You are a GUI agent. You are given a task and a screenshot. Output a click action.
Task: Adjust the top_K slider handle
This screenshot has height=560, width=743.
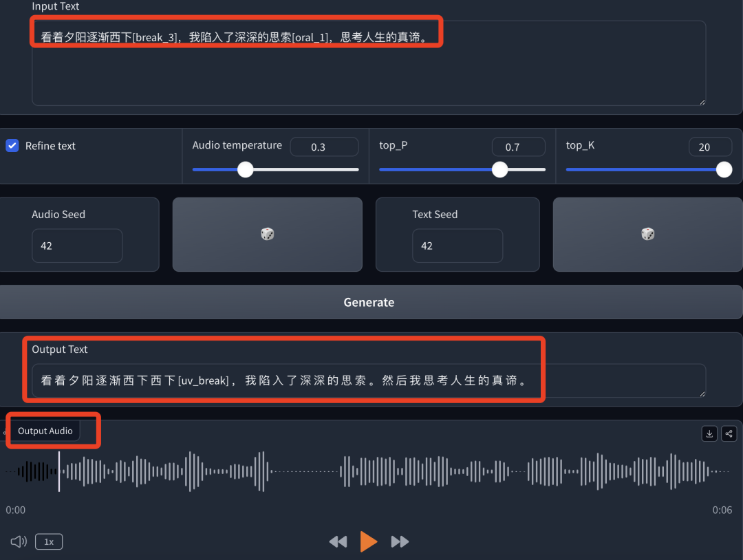tap(724, 170)
